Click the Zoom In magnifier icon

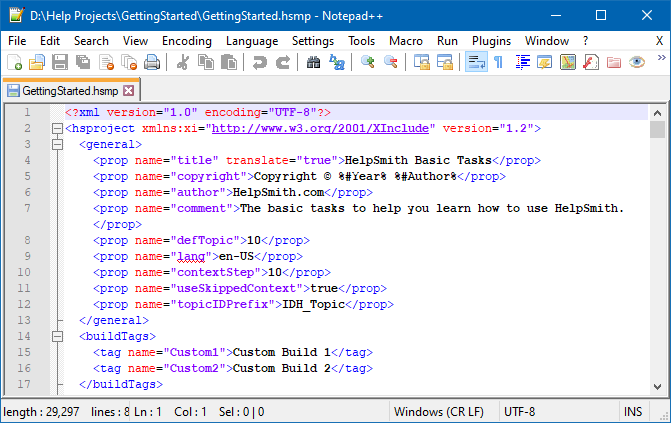[x=367, y=62]
